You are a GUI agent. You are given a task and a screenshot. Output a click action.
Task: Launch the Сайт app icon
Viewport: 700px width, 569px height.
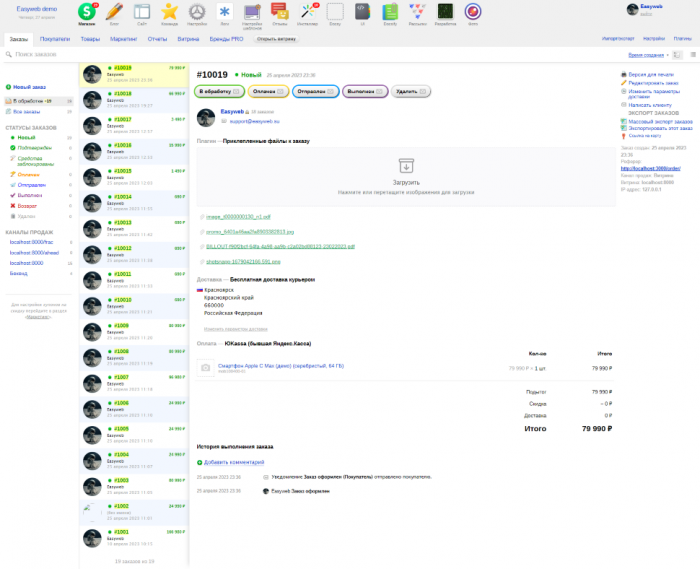142,11
